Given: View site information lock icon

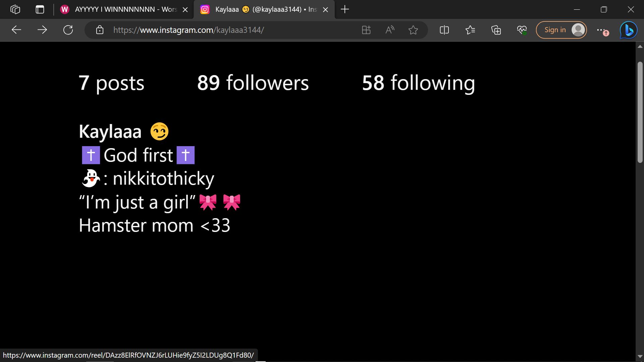Looking at the screenshot, I should click(100, 30).
